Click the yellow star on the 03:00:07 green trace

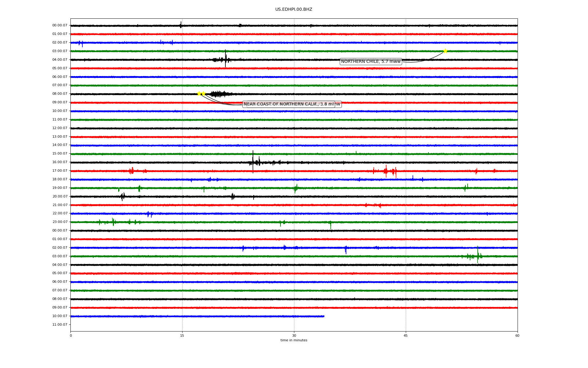[445, 51]
